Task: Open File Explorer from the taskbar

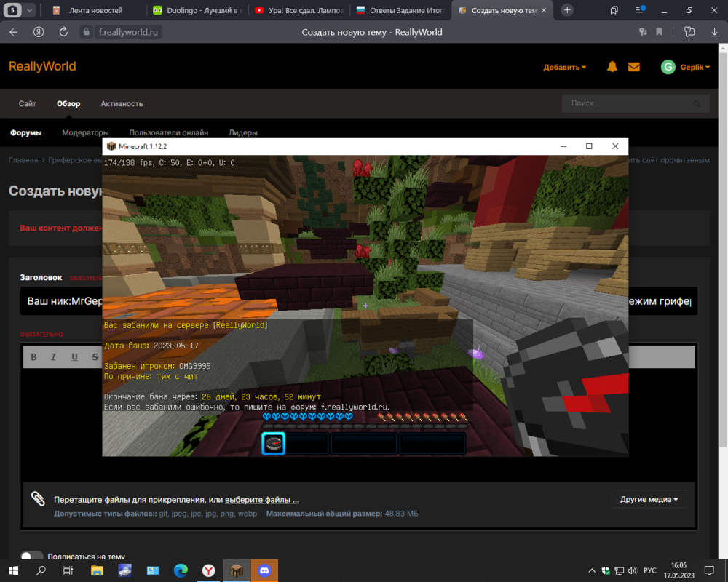Action: click(x=97, y=570)
